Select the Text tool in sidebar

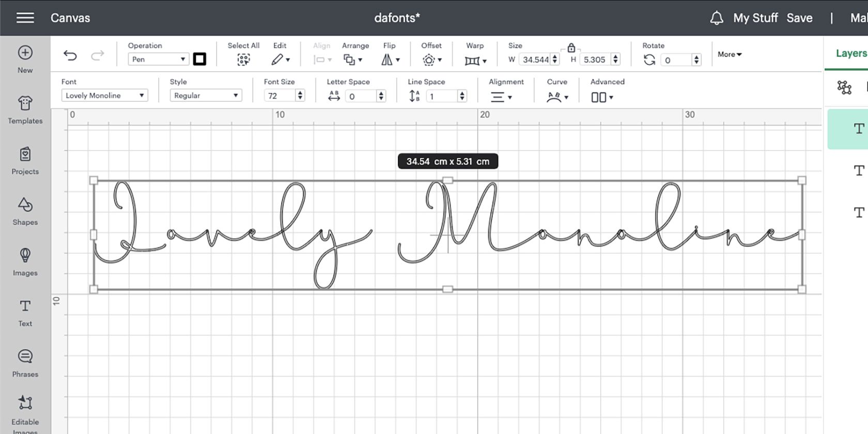pos(25,306)
